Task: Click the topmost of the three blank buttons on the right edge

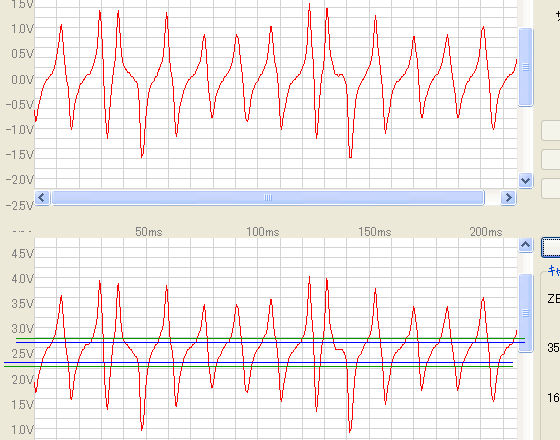Action: [551, 131]
